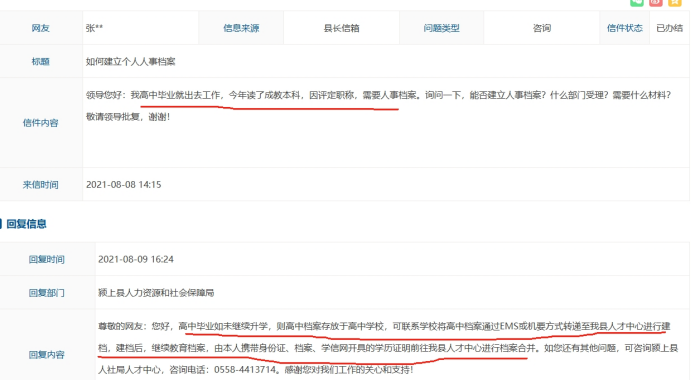Click the 信件内容 row label
This screenshot has width=700, height=380.
click(41, 123)
